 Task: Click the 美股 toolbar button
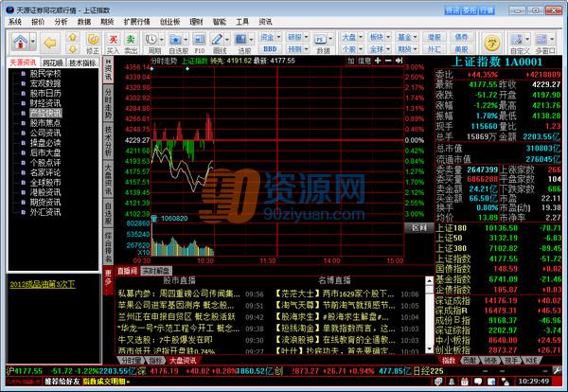coord(461,49)
